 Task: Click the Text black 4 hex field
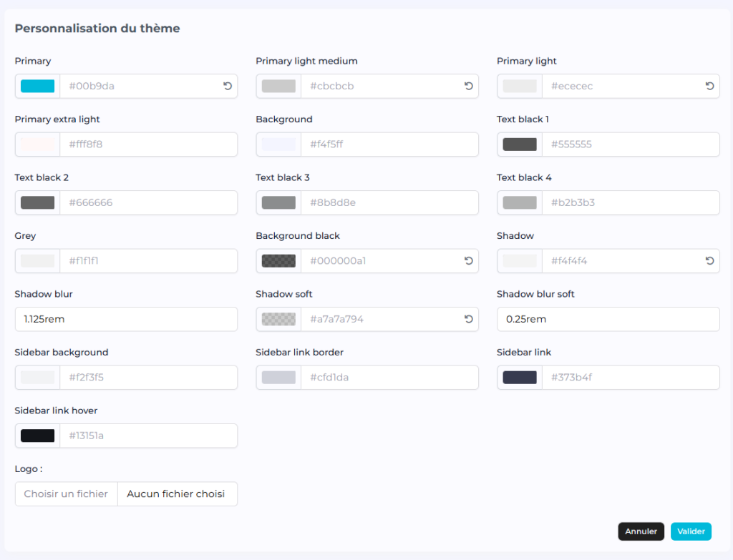click(631, 202)
